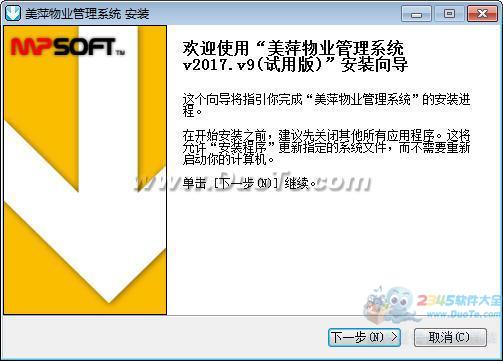Click the welcome heading text
503x361 pixels.
pyautogui.click(x=295, y=57)
